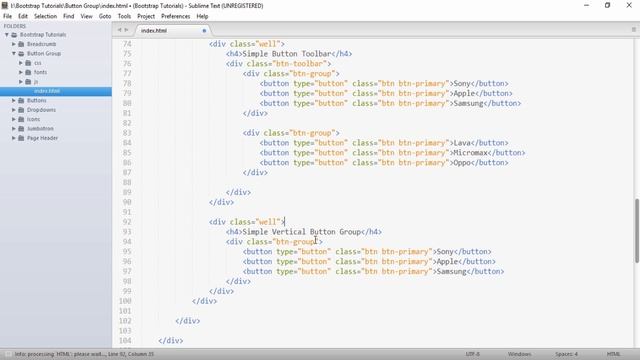640x360 pixels.
Task: Click the Bootstrap Tutorials folder icon
Action: tap(14, 35)
